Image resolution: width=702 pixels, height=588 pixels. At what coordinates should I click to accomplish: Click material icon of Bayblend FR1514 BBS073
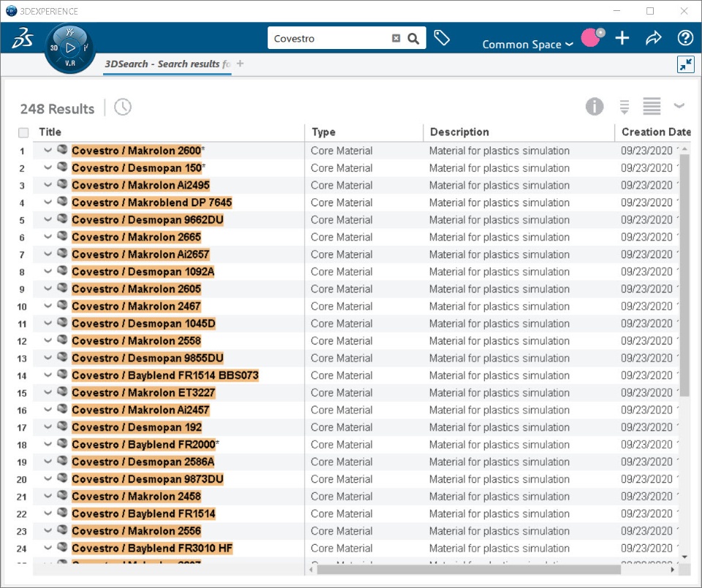(x=63, y=374)
